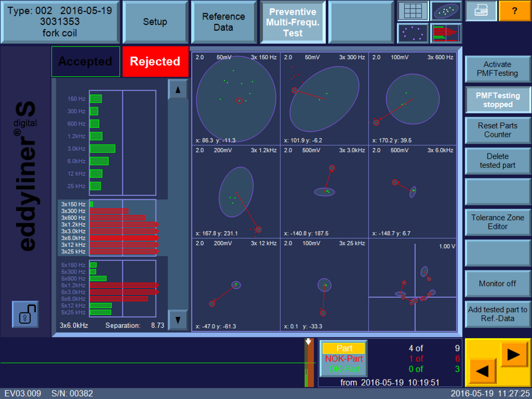Screen dimensions: 532x399
Task: Select the ellipse scatter plot view icon
Action: point(446,11)
